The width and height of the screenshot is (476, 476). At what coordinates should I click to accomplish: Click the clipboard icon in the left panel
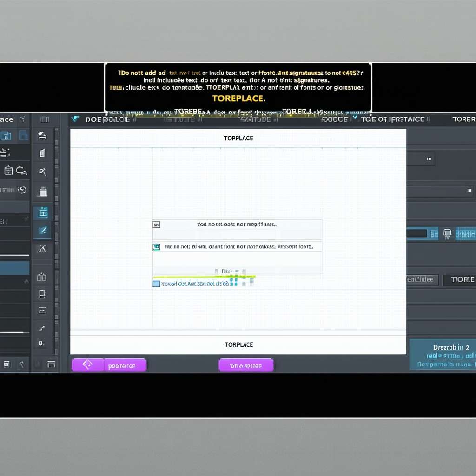coord(8,171)
